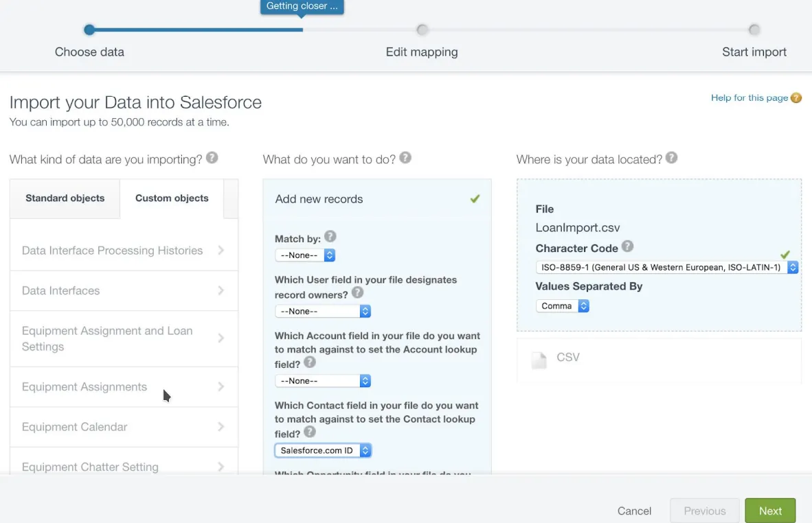812x523 pixels.
Task: Click the 'Edit mapping' progress step dot
Action: coord(422,30)
